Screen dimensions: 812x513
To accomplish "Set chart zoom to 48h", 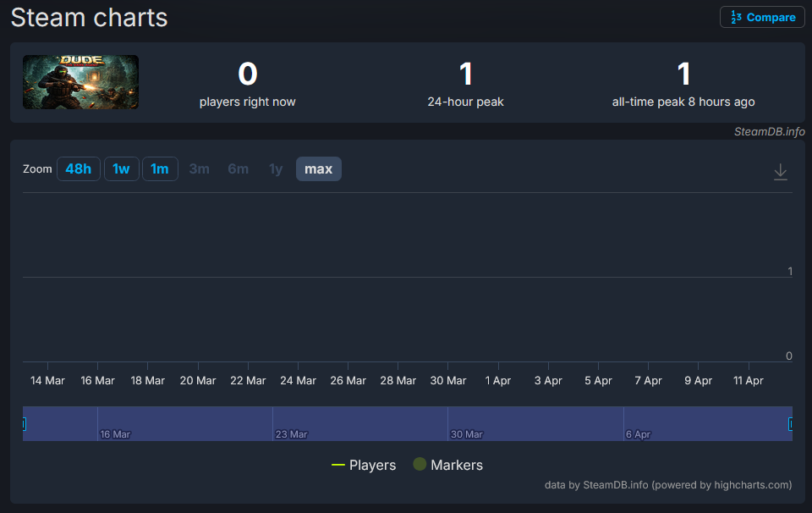I will tap(78, 169).
